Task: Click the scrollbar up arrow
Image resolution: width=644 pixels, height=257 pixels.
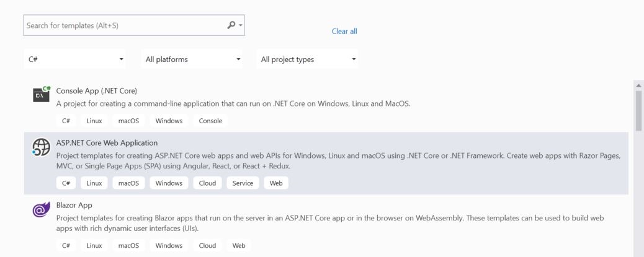Action: 638,85
